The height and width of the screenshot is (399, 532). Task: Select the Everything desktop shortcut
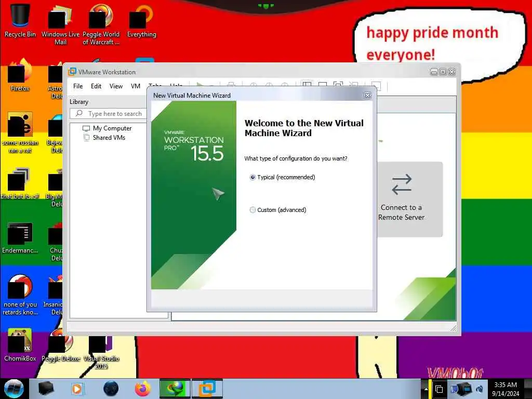pyautogui.click(x=141, y=20)
